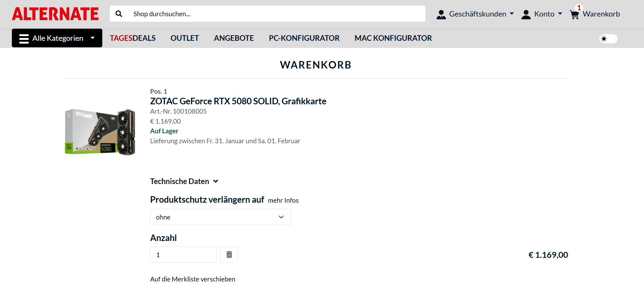
Task: Delete item with the trash icon
Action: (x=229, y=255)
